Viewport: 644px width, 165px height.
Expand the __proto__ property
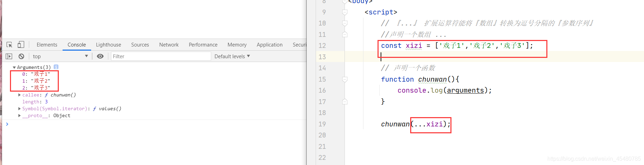click(20, 115)
